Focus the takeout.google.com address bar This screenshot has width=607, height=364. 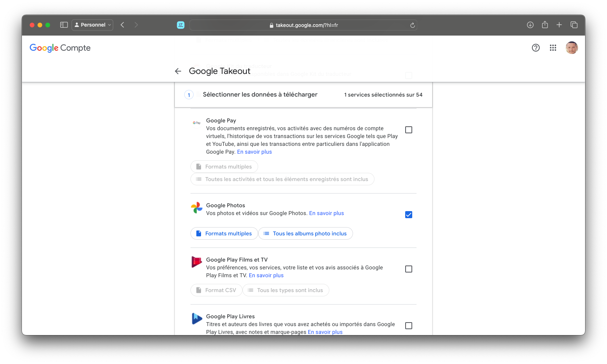[x=303, y=25]
